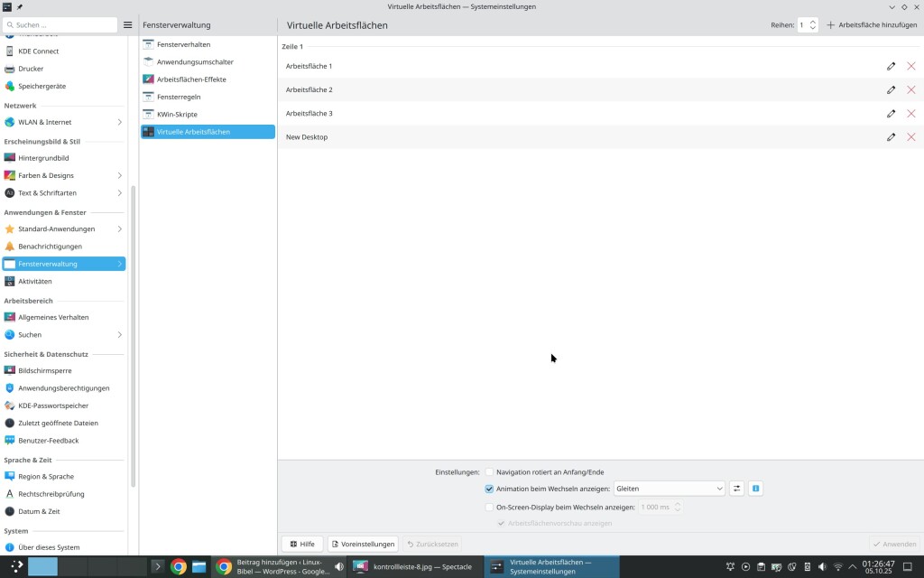Click the Arbeitsfläche hinzufügen button
924x578 pixels.
872,25
